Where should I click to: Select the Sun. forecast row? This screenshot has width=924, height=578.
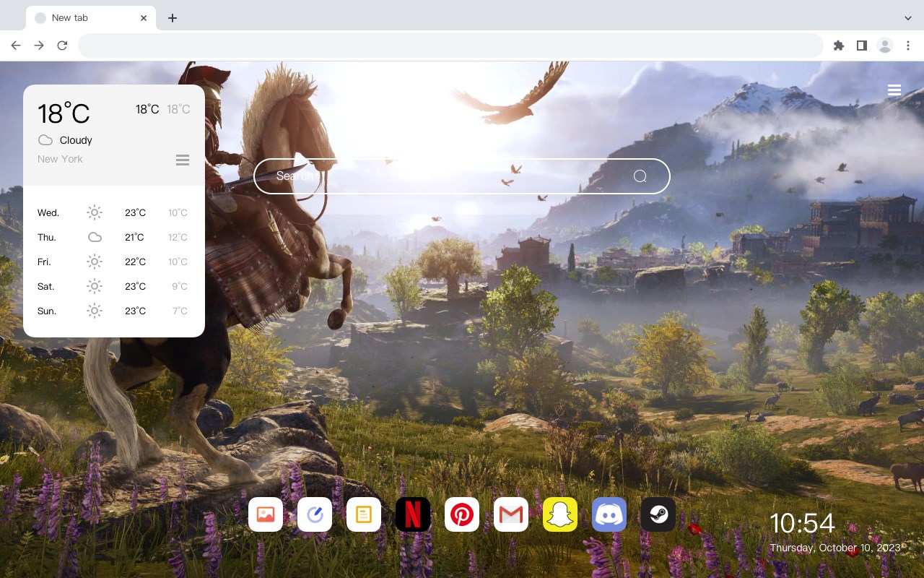pyautogui.click(x=114, y=311)
